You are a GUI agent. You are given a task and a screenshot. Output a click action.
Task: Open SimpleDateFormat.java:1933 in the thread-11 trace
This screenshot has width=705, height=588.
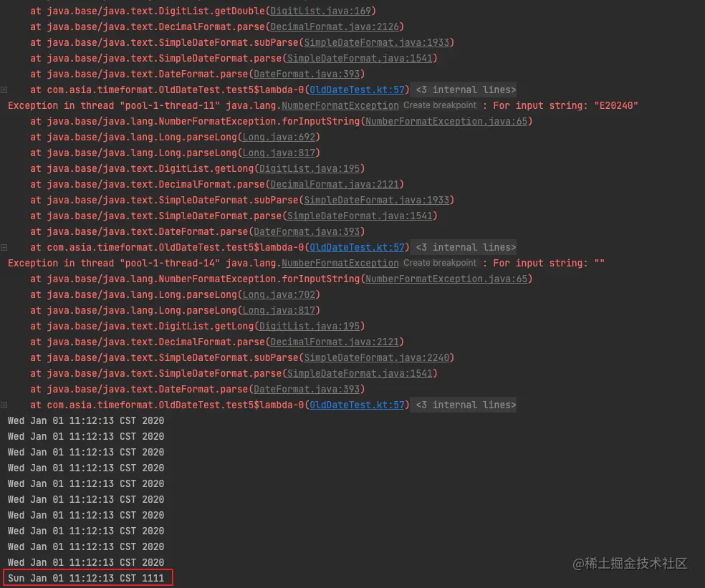tap(377, 200)
